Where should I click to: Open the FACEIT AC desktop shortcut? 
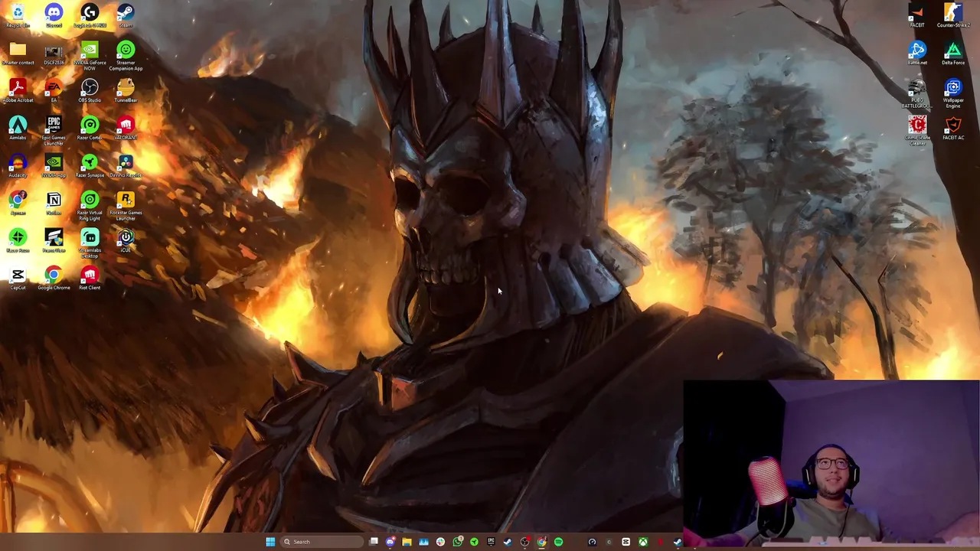click(952, 129)
